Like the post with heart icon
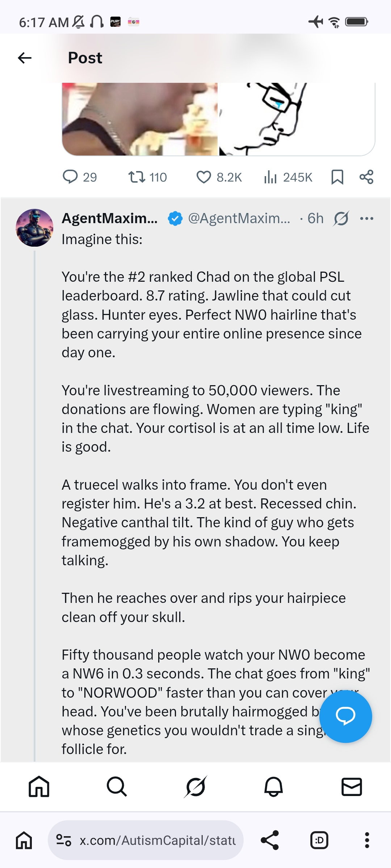 203,177
